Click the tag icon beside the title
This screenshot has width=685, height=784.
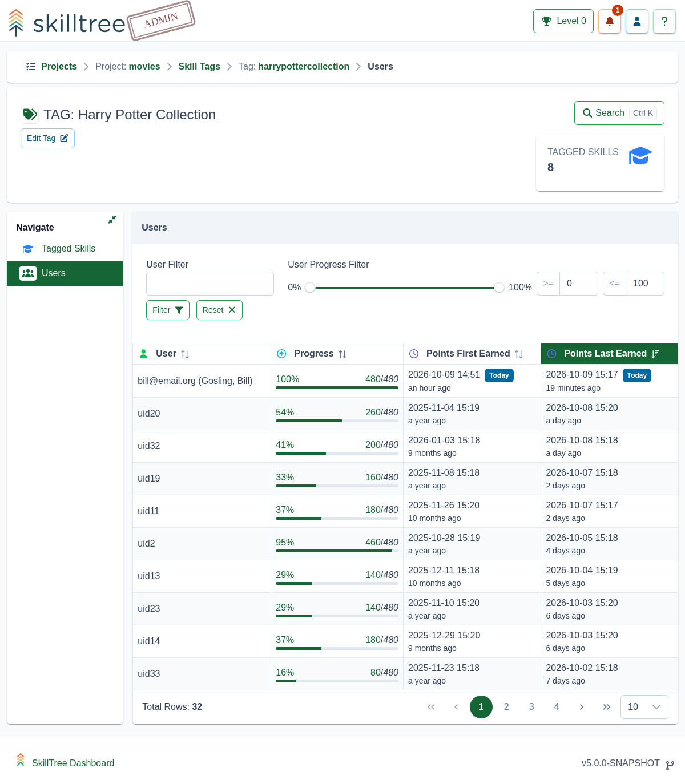click(30, 115)
